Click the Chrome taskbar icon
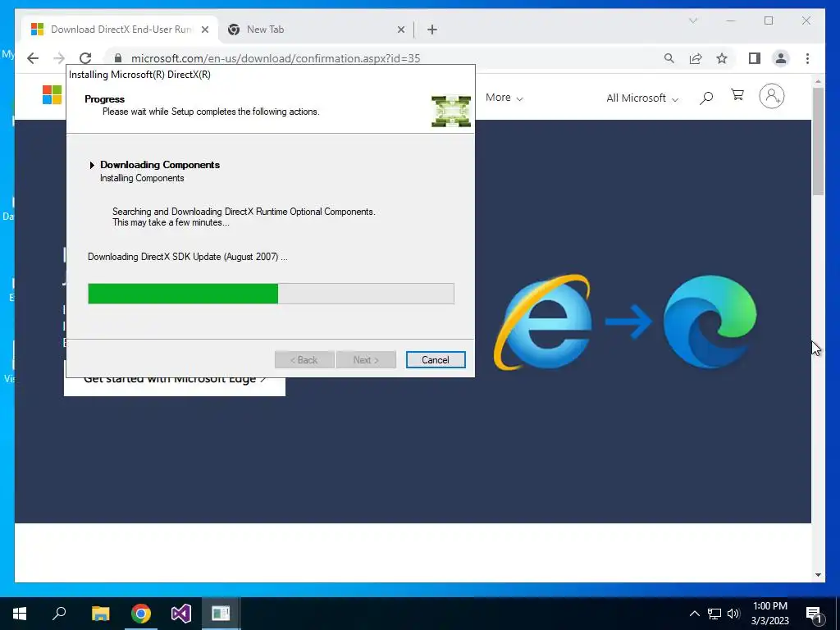Viewport: 840px width, 630px height. point(141,614)
